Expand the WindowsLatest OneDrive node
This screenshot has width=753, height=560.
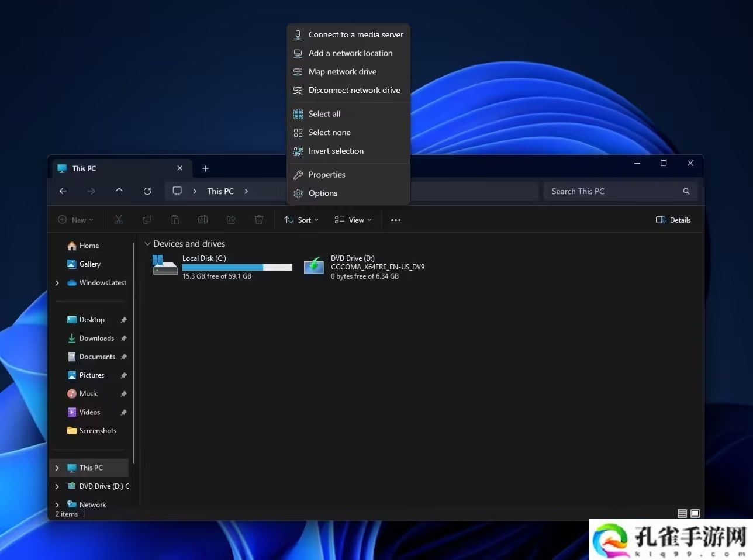[x=57, y=283]
